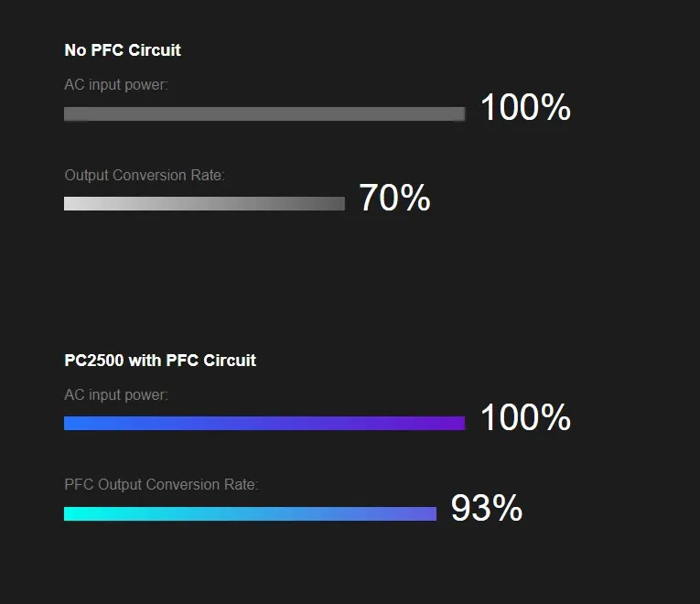Click the 100% value beside blue-purple bar
Image resolution: width=700 pixels, height=604 pixels.
(525, 419)
